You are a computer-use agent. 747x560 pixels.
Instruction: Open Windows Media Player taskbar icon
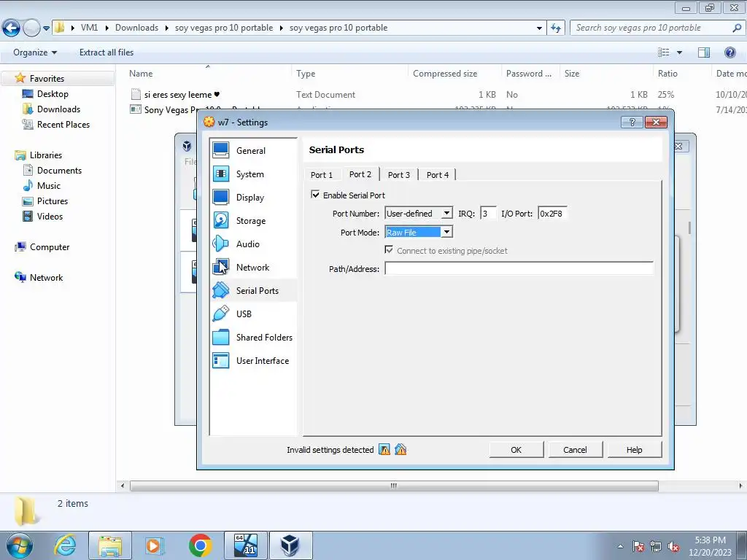(x=154, y=545)
